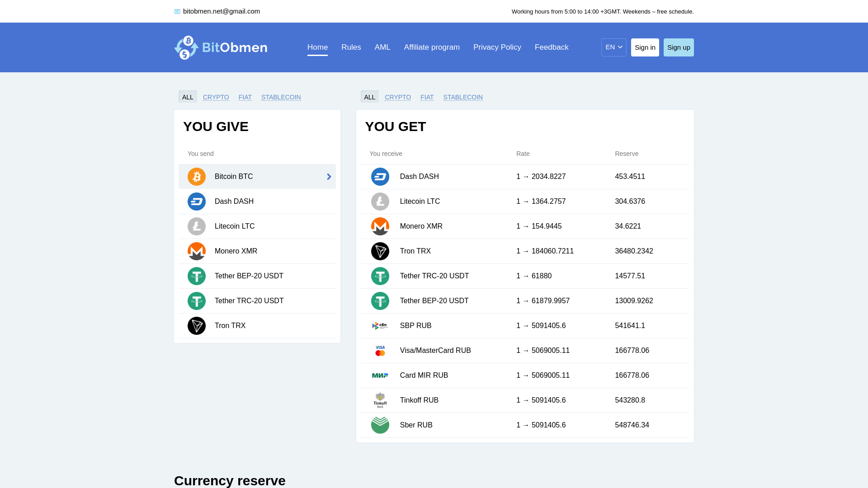Select the Monero icon in You Give list
Image resolution: width=868 pixels, height=488 pixels.
[x=197, y=251]
